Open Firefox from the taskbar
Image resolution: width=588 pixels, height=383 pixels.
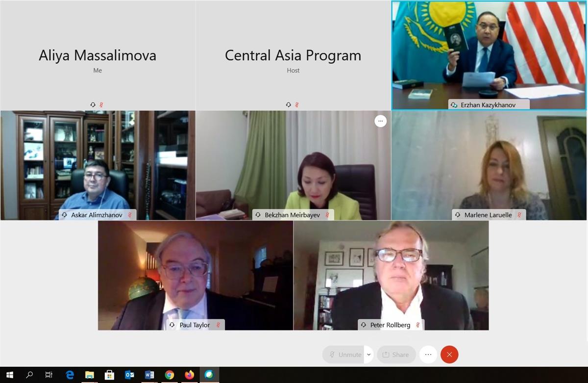[190, 375]
